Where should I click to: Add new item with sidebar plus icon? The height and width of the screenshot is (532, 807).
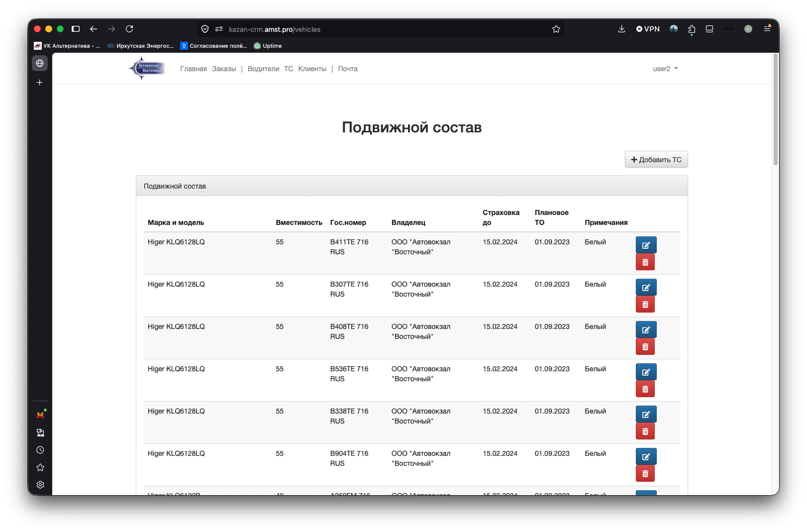click(40, 83)
